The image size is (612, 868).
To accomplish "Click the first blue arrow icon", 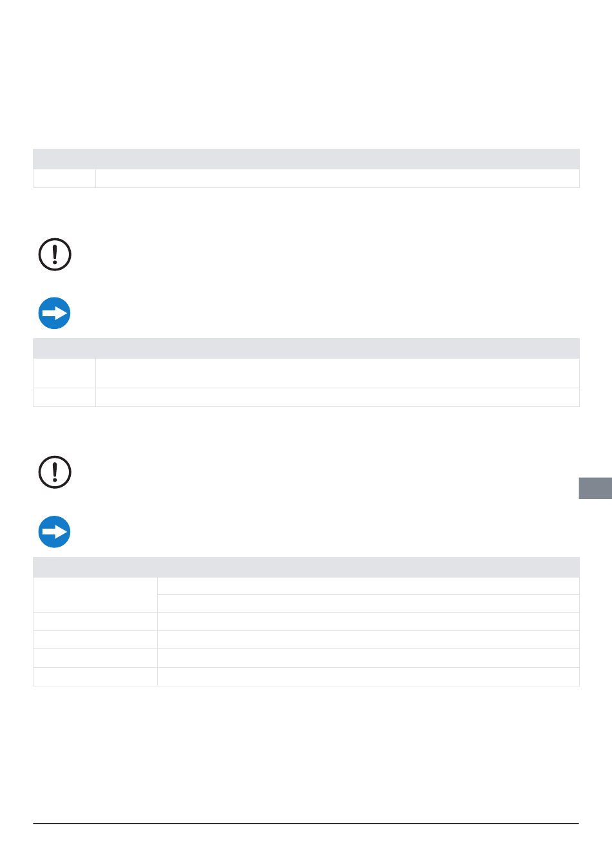I will 55,314.
